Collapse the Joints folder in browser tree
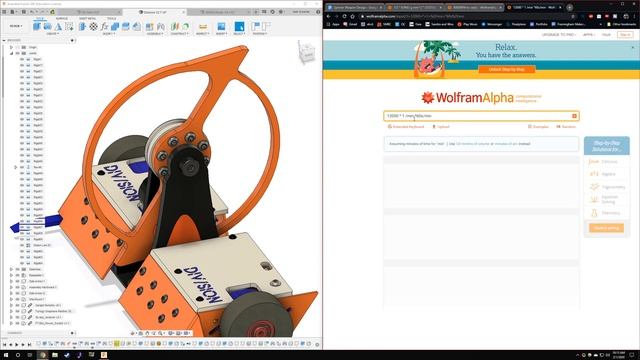The image size is (640, 360). [11, 53]
